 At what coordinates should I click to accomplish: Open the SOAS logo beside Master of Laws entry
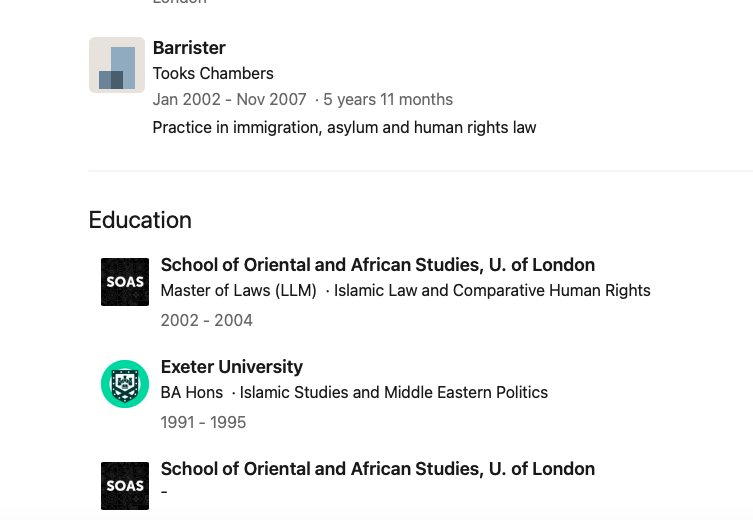pos(125,282)
